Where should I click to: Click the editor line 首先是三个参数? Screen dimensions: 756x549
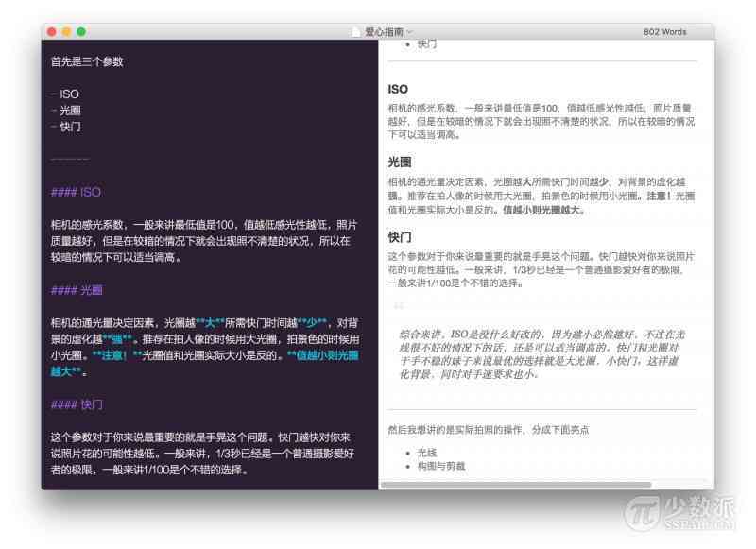pos(87,61)
